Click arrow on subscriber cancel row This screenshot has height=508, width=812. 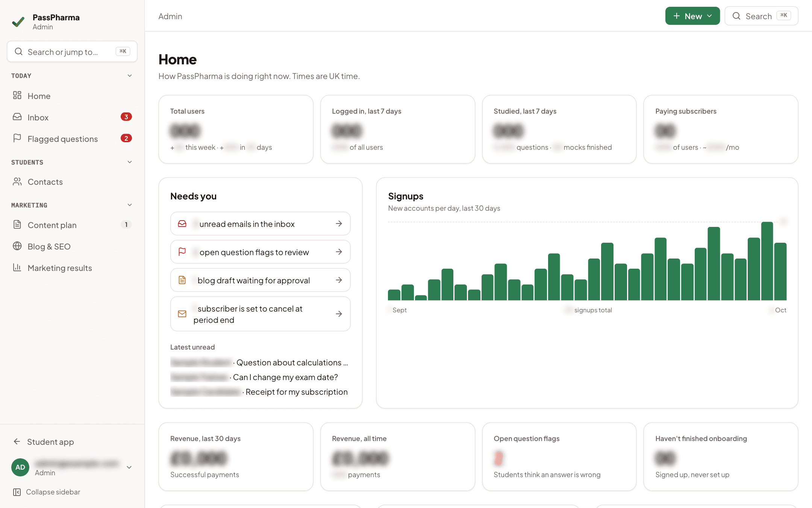pyautogui.click(x=339, y=314)
